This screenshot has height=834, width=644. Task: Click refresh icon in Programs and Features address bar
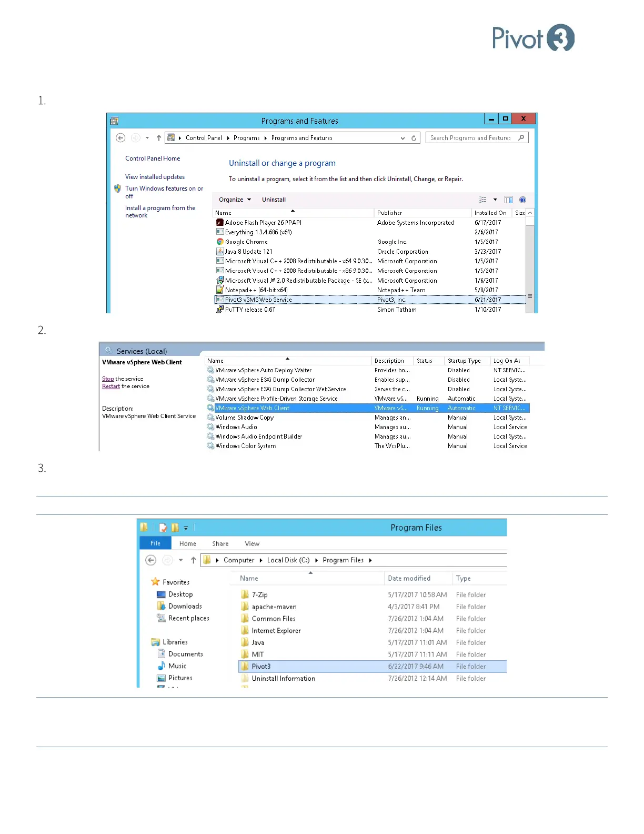[414, 138]
